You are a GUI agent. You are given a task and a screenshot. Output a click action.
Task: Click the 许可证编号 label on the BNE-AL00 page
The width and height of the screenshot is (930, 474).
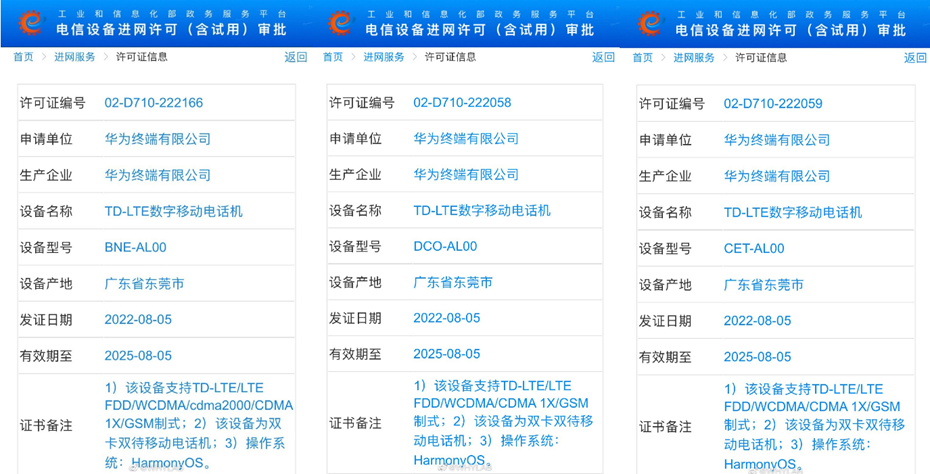[53, 103]
